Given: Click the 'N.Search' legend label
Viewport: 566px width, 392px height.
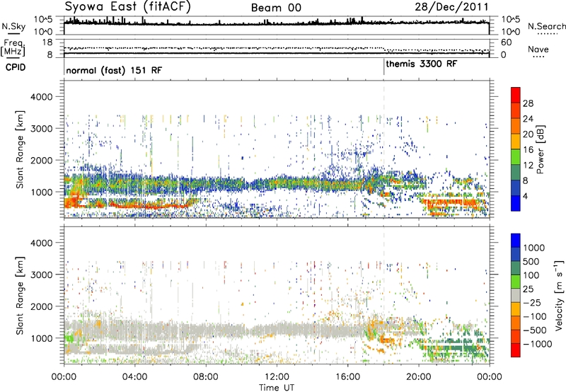Looking at the screenshot, I should tap(546, 26).
